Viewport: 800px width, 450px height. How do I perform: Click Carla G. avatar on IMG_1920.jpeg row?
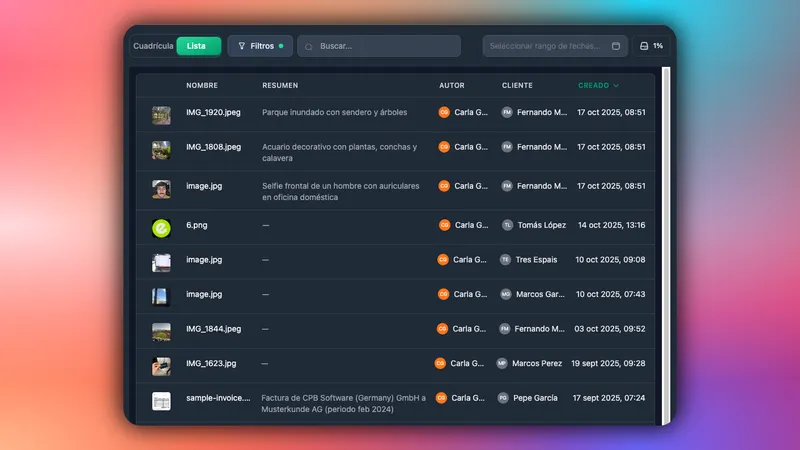click(x=444, y=112)
